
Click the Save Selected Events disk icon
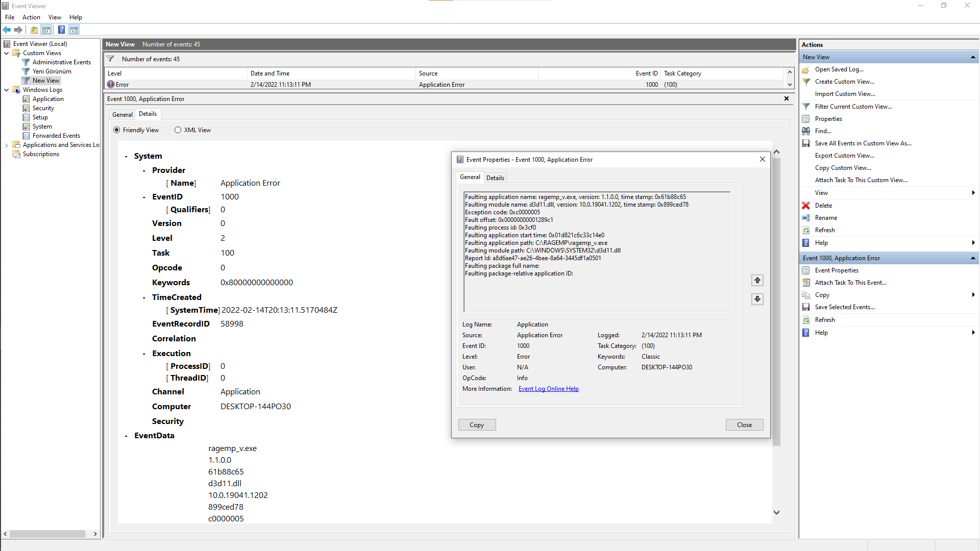(806, 307)
